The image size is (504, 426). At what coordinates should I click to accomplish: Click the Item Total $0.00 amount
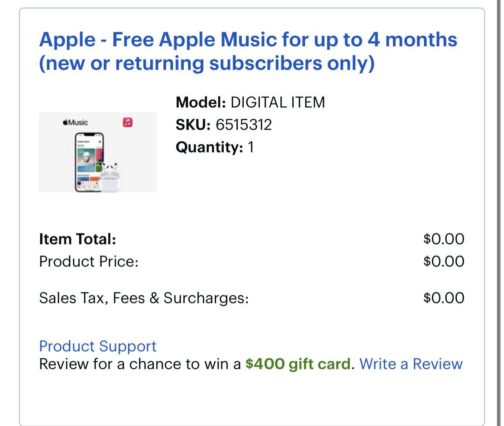(x=444, y=239)
